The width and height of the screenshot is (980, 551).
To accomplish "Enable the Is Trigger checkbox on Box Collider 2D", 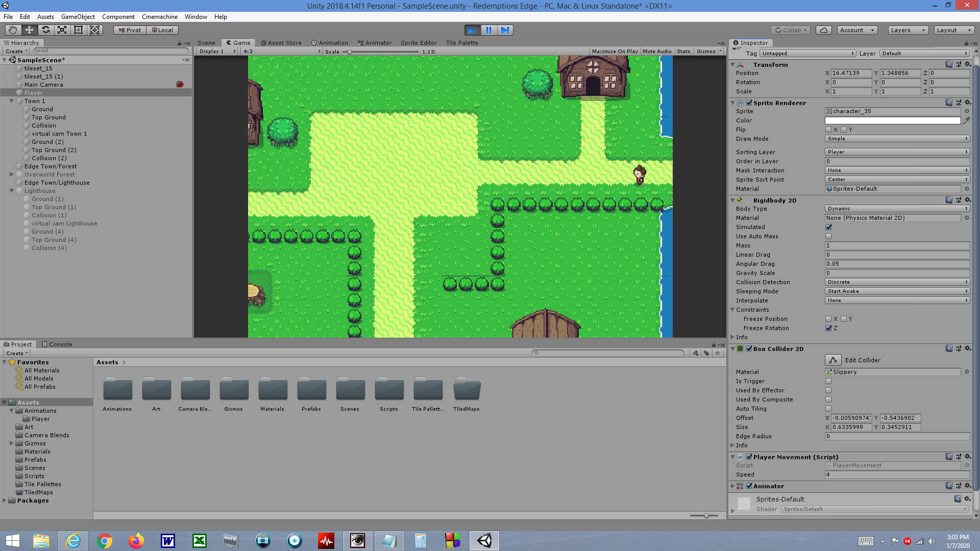I will pos(828,381).
